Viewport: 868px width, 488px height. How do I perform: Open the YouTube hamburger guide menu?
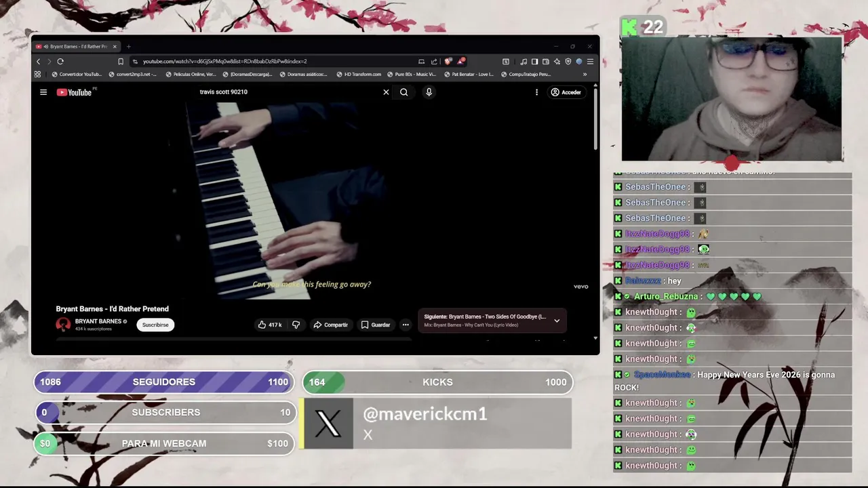(x=43, y=92)
